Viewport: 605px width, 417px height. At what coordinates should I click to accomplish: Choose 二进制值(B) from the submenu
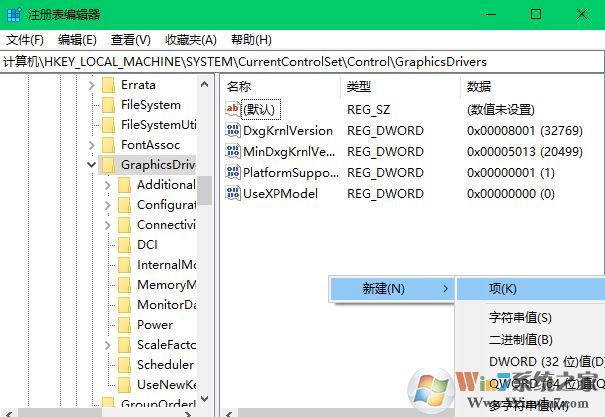click(x=521, y=339)
